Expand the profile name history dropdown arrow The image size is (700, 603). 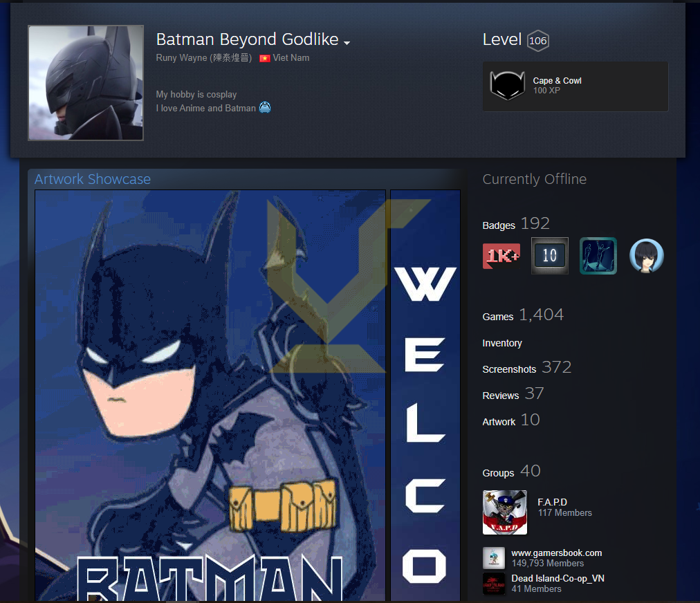pos(347,43)
